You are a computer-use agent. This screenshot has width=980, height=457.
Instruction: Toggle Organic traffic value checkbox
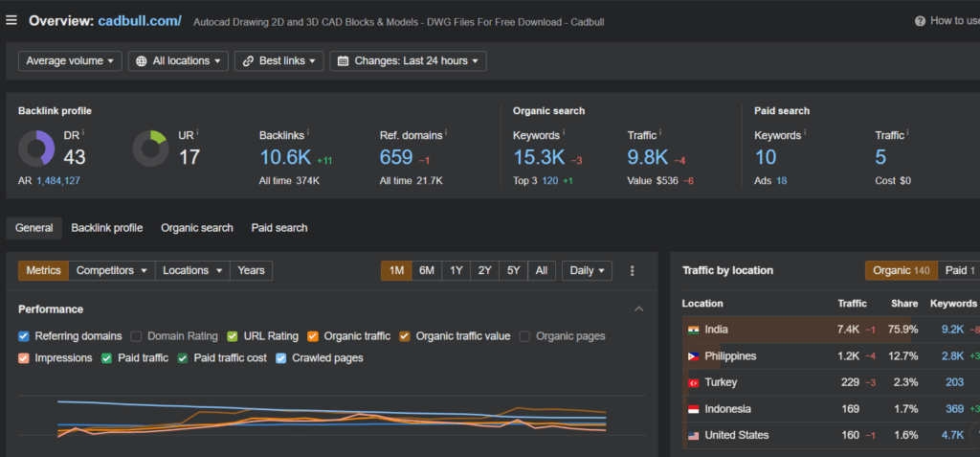click(x=405, y=336)
